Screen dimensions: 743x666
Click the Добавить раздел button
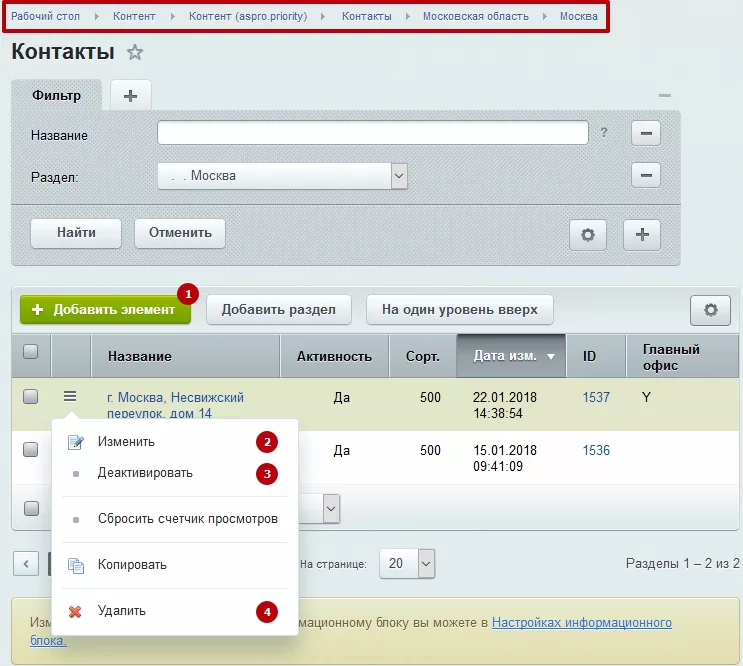[279, 310]
